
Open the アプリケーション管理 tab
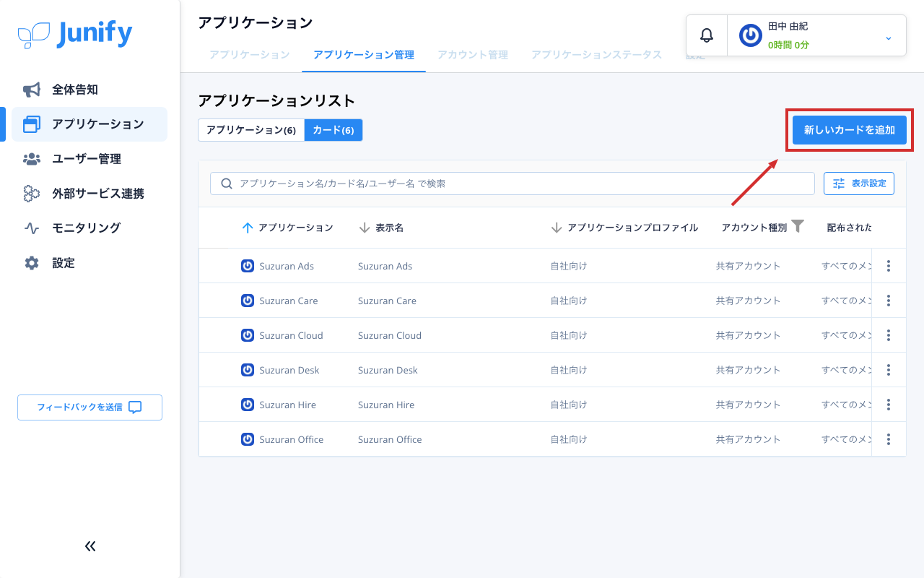(x=364, y=55)
